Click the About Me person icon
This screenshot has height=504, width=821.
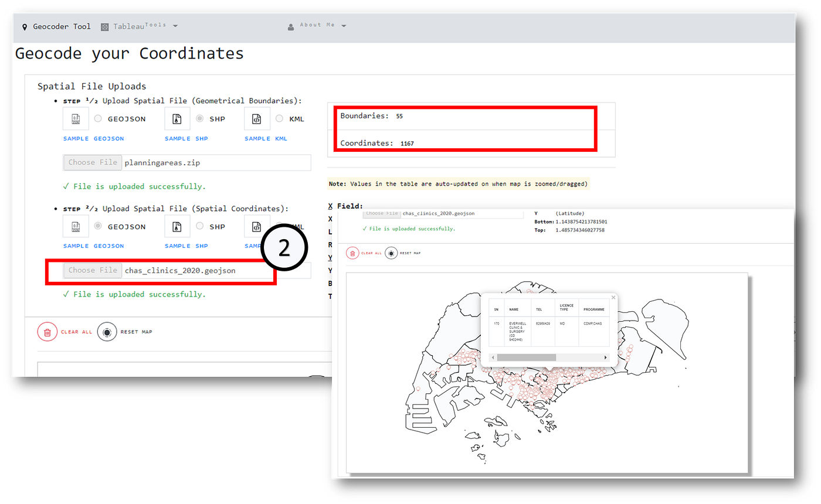(291, 27)
